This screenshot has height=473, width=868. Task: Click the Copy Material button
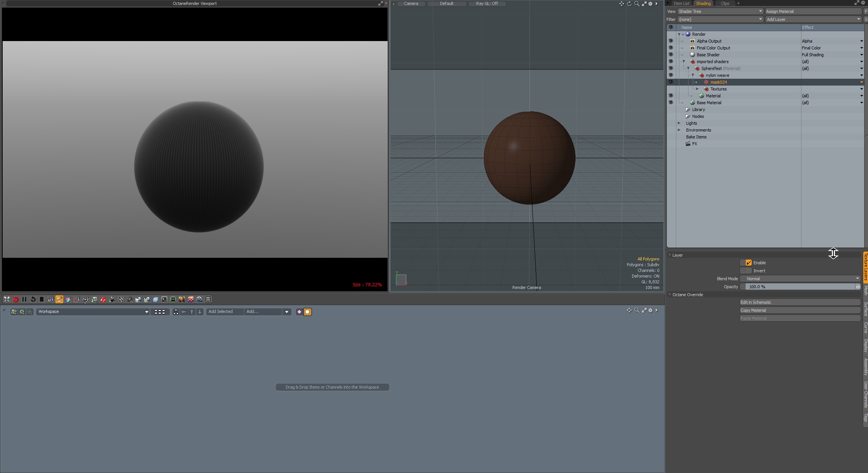point(800,310)
